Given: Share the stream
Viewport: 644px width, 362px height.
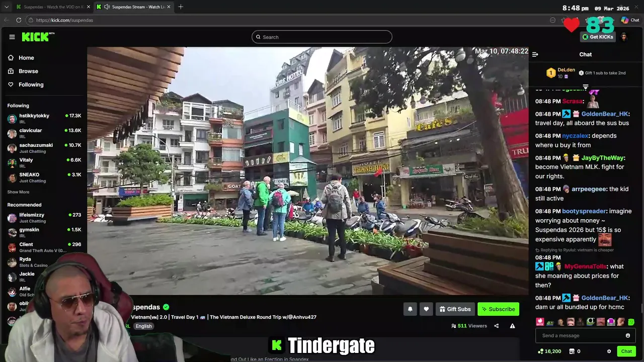Looking at the screenshot, I should (x=496, y=326).
